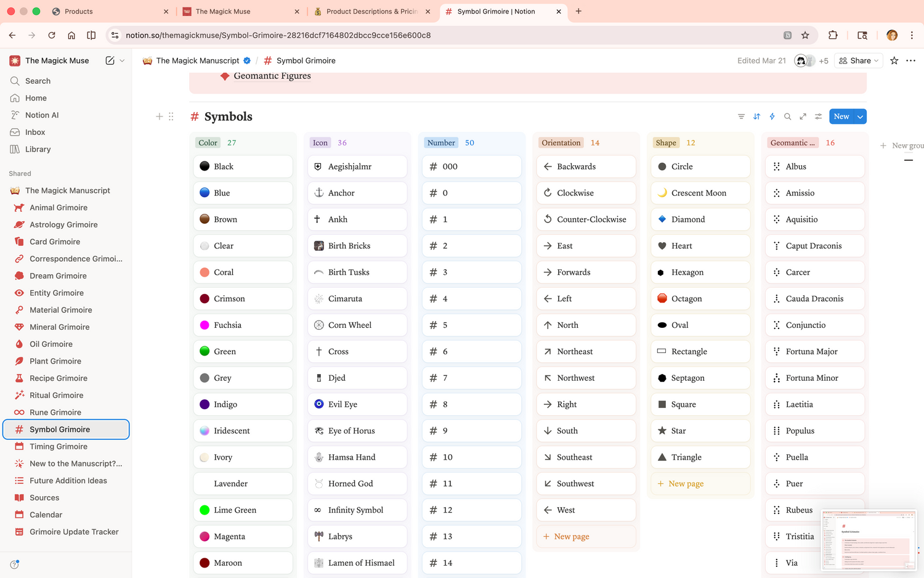Go to The Magick Manuscript breadcrumb
This screenshot has width=924, height=578.
[x=197, y=60]
